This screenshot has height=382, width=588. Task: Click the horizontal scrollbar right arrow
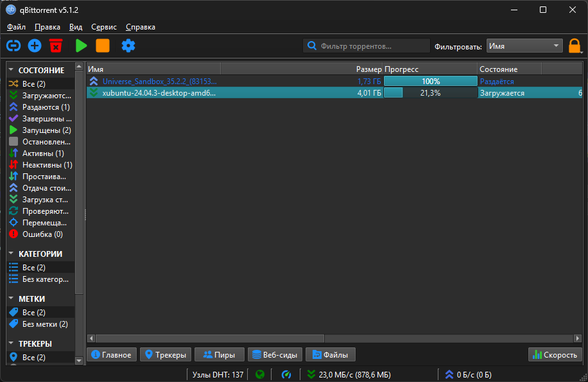(578, 338)
